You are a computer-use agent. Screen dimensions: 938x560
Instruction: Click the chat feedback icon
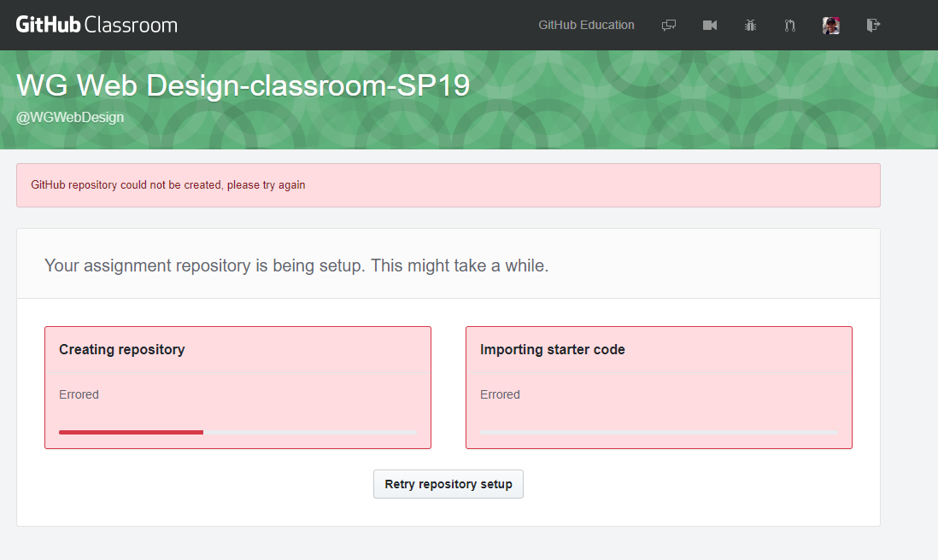coord(669,25)
